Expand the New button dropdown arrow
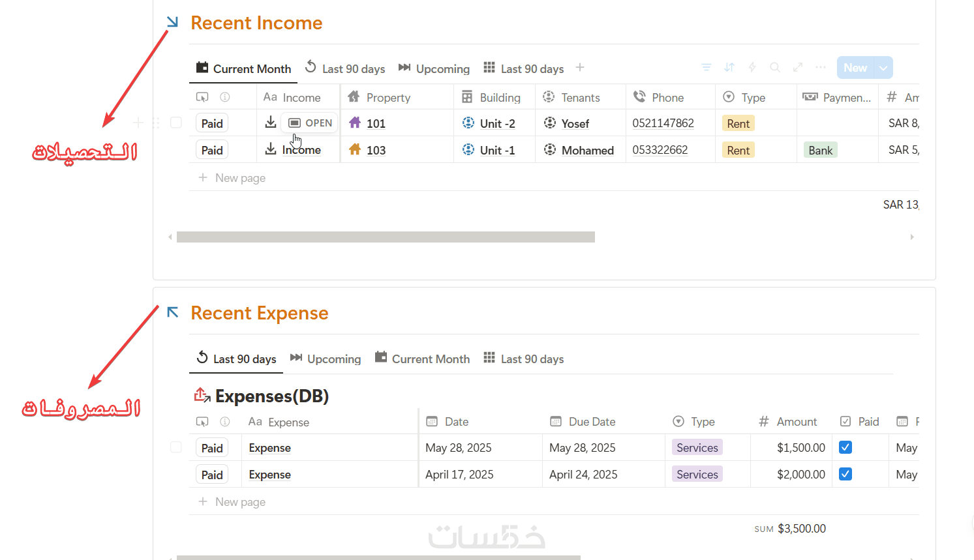 coord(883,68)
